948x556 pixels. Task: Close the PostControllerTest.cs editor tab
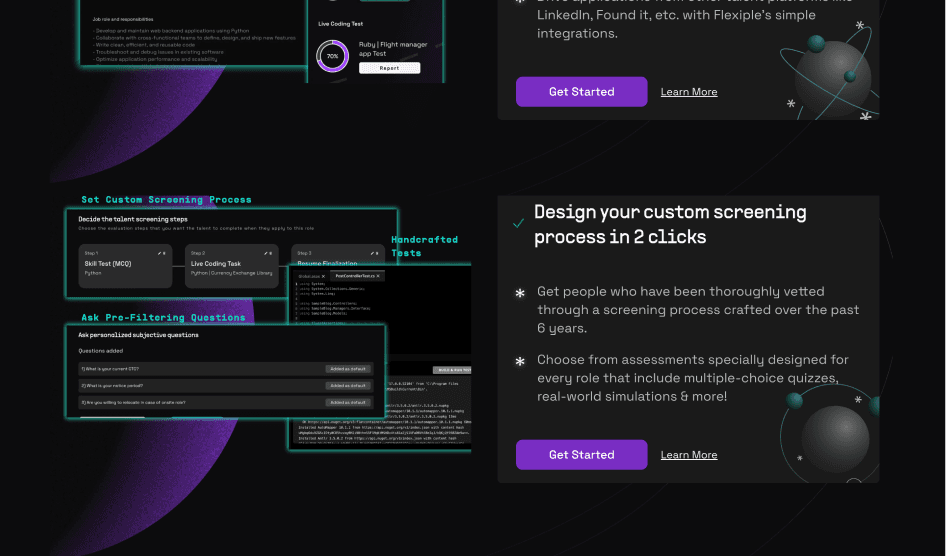[x=378, y=276]
